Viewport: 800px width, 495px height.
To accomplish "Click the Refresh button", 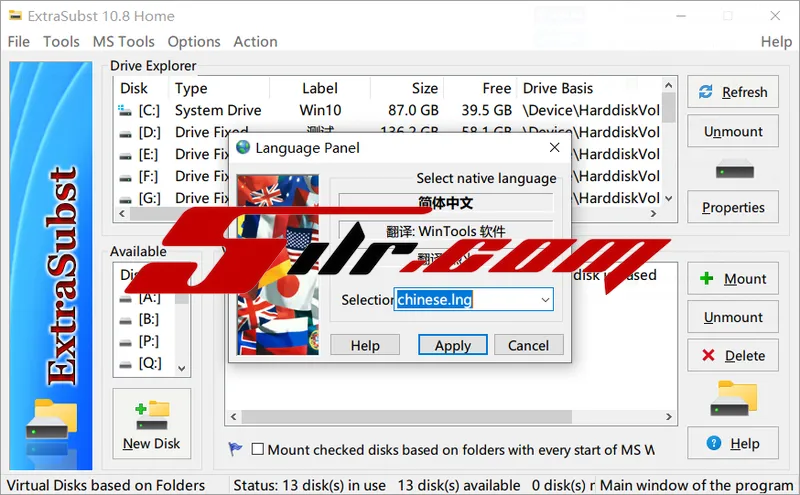I will (x=733, y=92).
